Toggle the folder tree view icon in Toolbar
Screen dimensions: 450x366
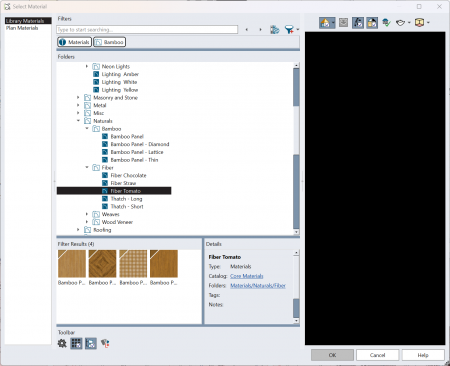(x=91, y=343)
